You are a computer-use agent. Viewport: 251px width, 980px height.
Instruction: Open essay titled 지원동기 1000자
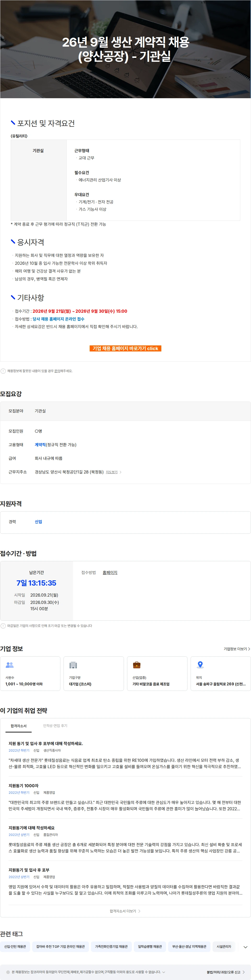click(24, 786)
